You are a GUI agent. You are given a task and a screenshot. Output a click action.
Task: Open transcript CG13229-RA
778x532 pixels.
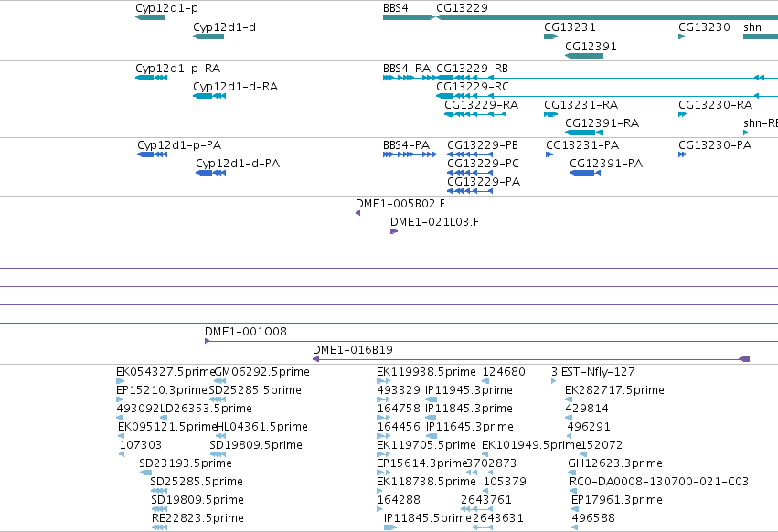[x=475, y=114]
